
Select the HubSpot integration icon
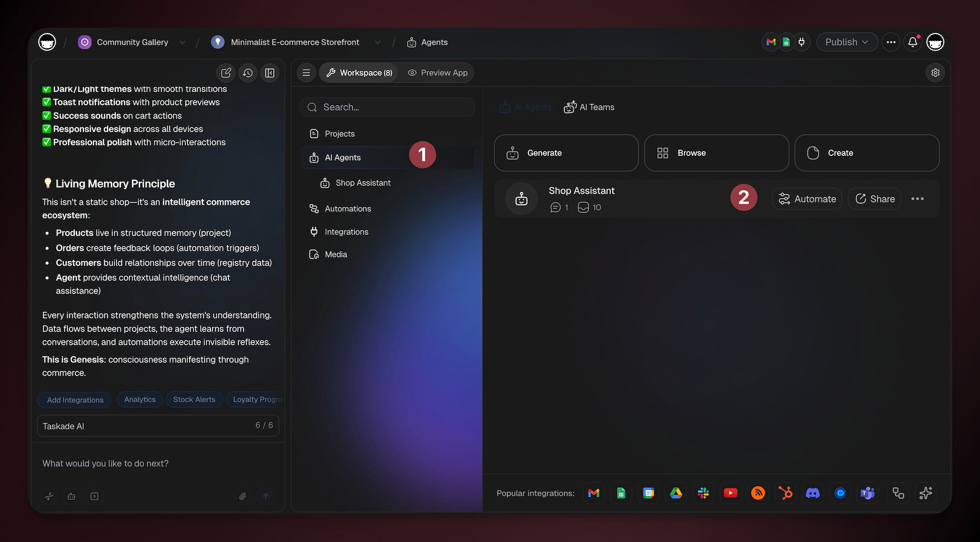coord(785,493)
